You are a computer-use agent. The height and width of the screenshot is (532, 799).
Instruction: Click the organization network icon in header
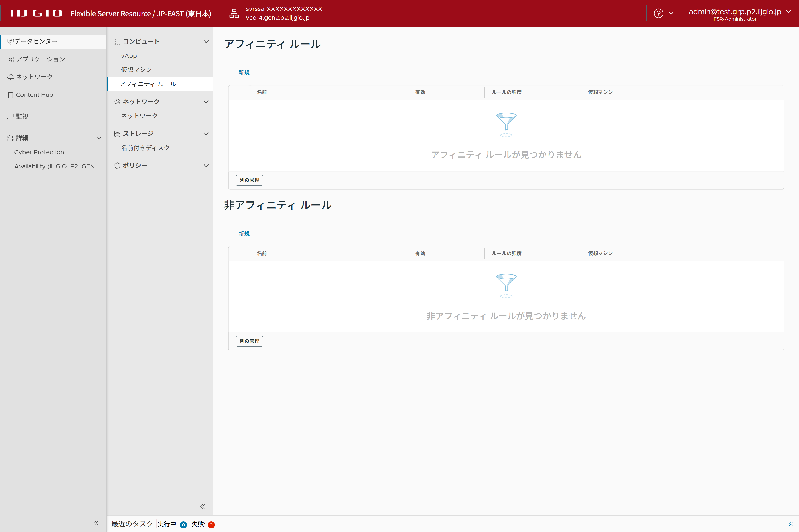(x=234, y=13)
